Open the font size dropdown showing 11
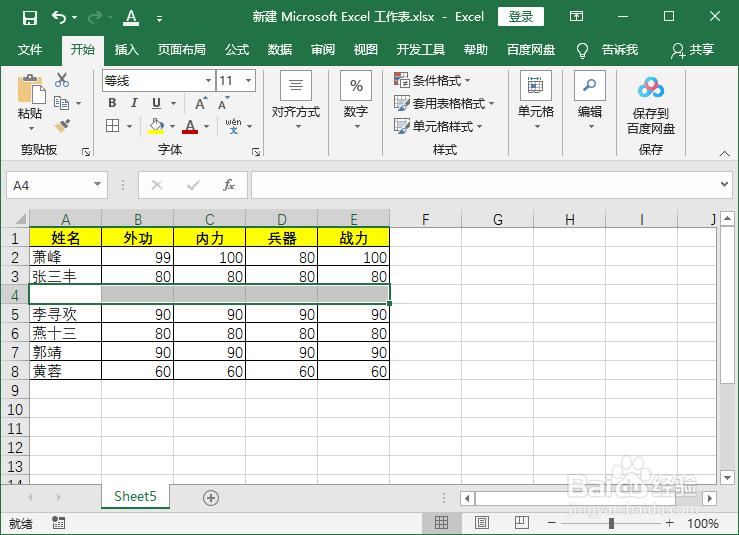739x535 pixels. coord(248,81)
